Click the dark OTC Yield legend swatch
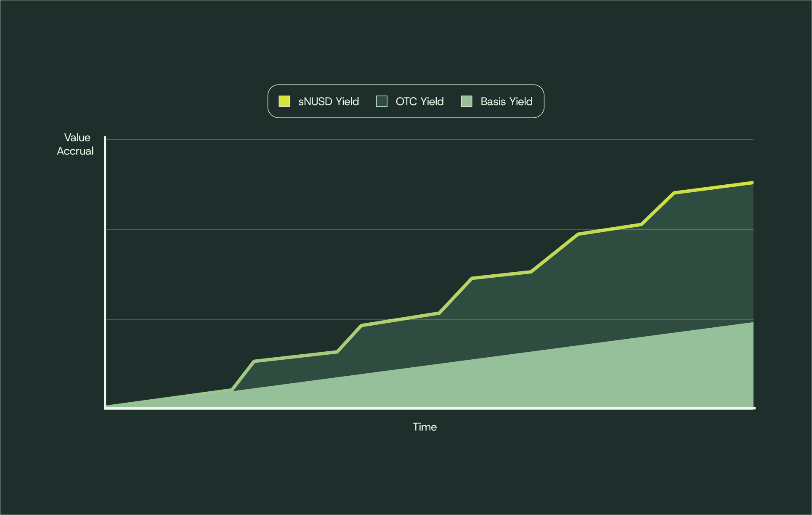The height and width of the screenshot is (515, 812). (382, 101)
